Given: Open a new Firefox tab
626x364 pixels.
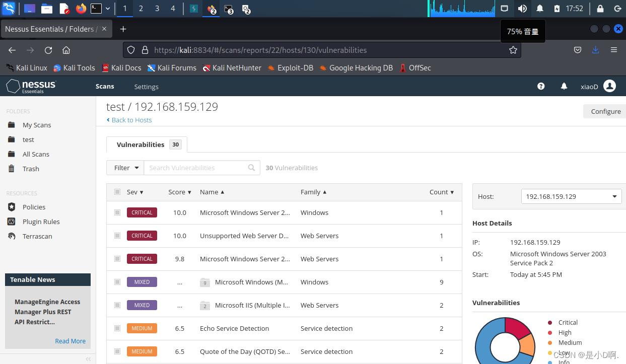Looking at the screenshot, I should (123, 29).
